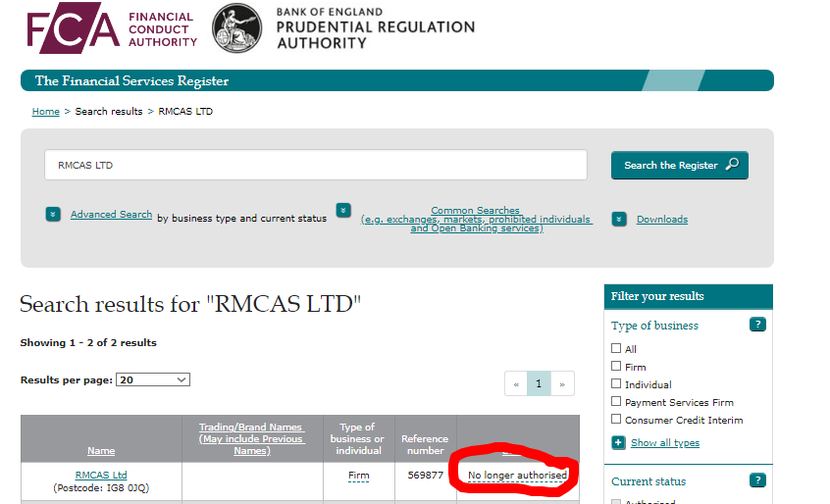Open the Downloads link
830x504 pixels.
[x=662, y=219]
